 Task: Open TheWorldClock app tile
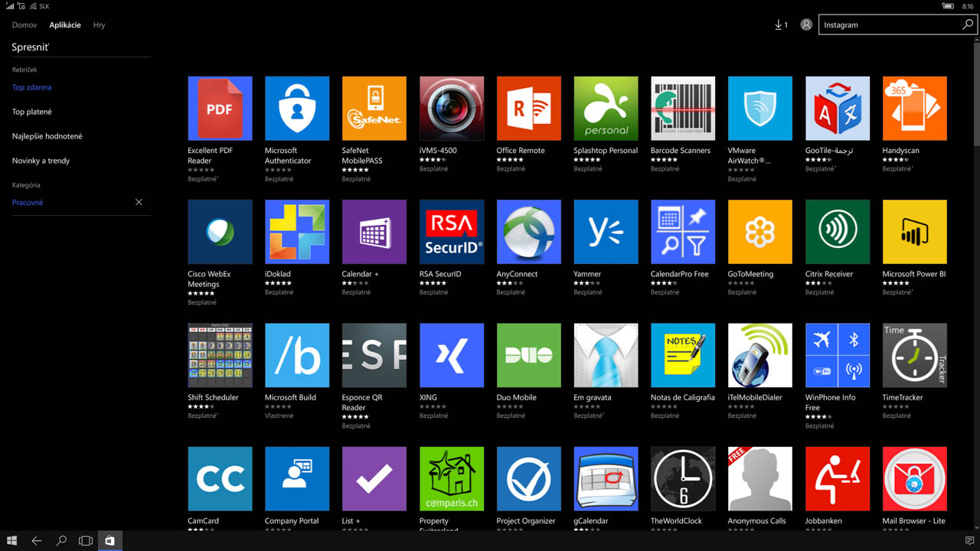coord(683,479)
